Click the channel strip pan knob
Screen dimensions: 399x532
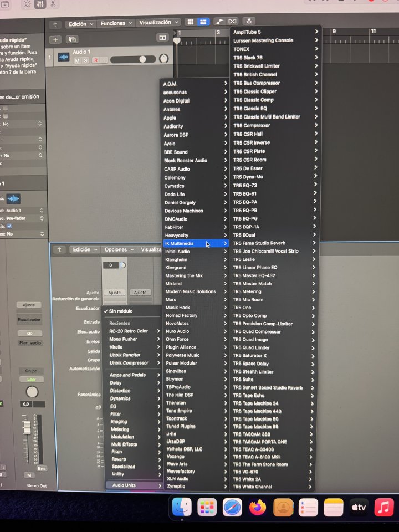(x=32, y=392)
